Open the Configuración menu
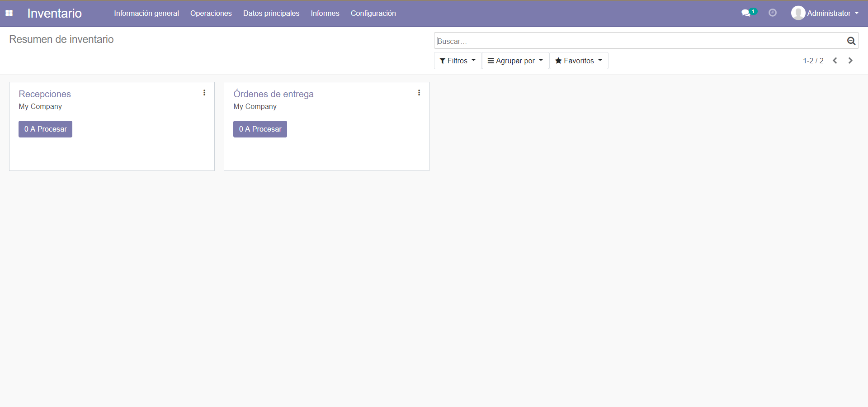 point(373,14)
